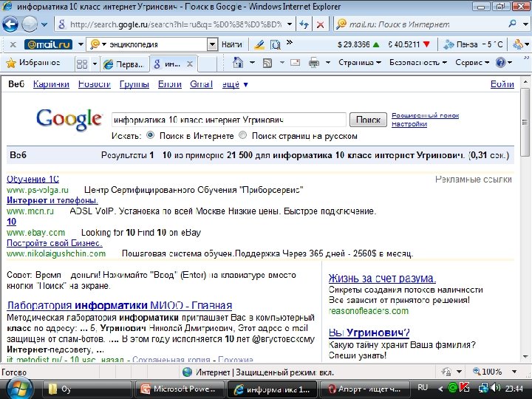Open the Вы Угринович? ad link
This screenshot has height=399, width=532.
tap(369, 332)
